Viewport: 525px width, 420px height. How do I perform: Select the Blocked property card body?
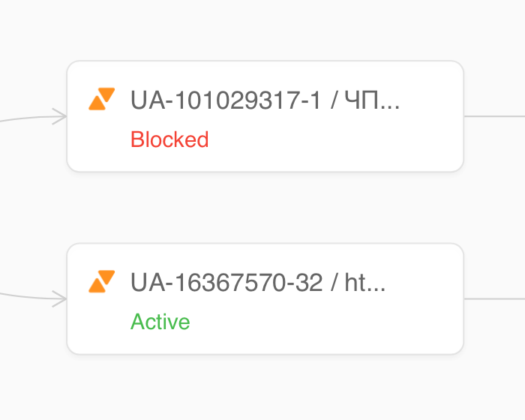click(x=265, y=116)
